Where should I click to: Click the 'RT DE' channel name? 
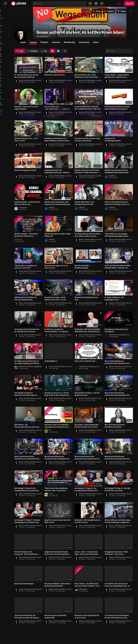(x=51, y=494)
